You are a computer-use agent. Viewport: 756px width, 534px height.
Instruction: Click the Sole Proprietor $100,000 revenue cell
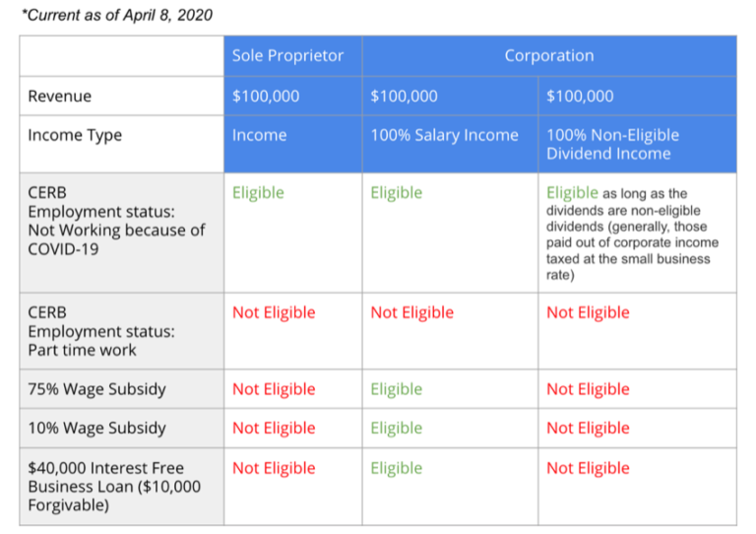266,96
